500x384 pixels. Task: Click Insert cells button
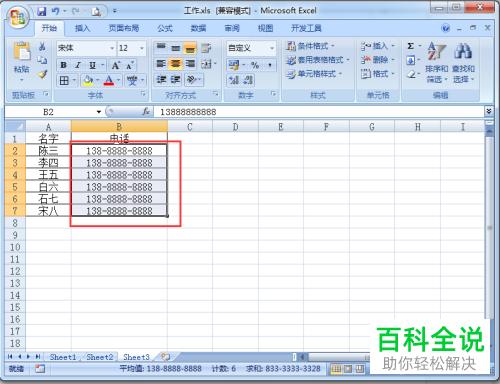click(x=378, y=46)
